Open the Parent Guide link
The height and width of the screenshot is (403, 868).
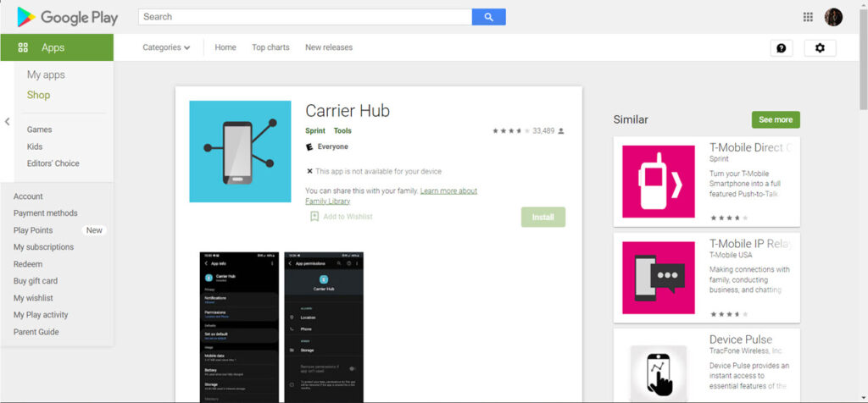tap(36, 332)
